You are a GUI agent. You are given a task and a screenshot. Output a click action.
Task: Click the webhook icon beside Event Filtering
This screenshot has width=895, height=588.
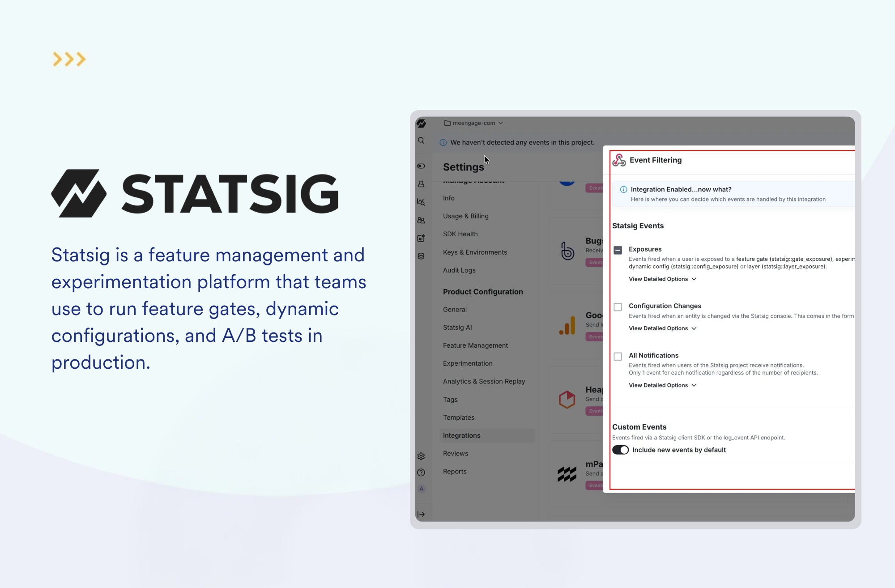619,160
